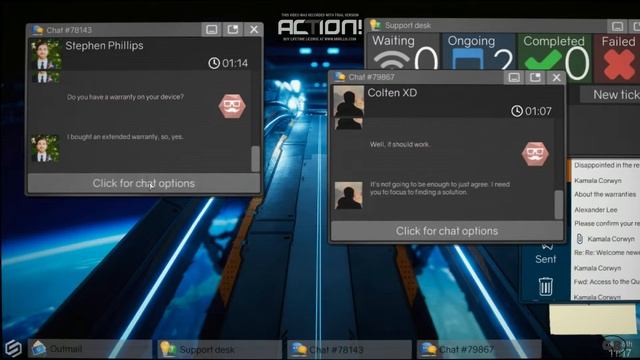Click timer clock icon in Chat #78143
Image resolution: width=640 pixels, height=360 pixels.
tap(214, 63)
